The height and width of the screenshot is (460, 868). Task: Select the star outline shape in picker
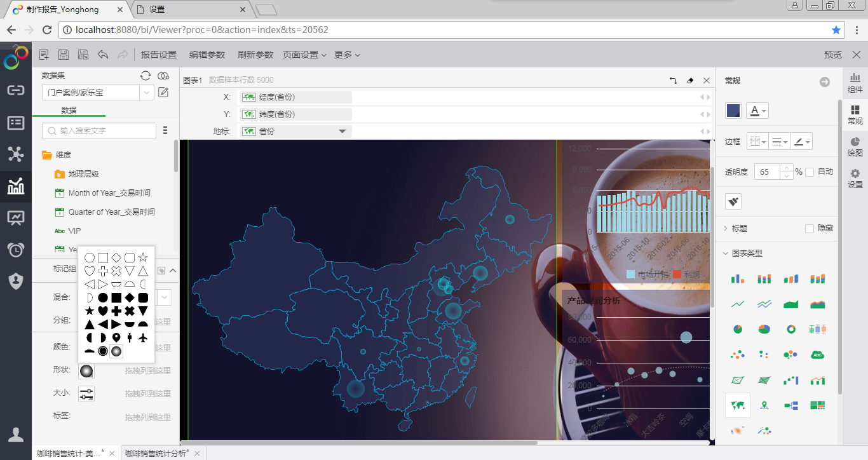tap(143, 257)
